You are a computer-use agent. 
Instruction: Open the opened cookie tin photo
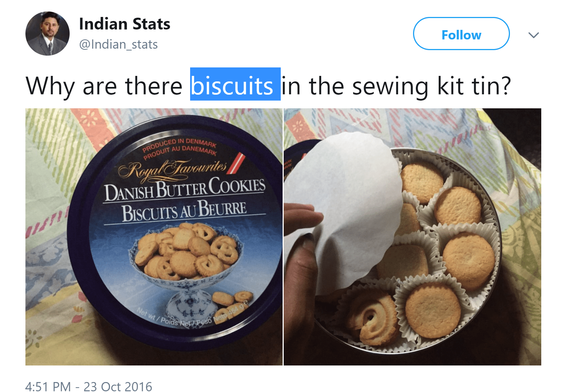point(412,237)
